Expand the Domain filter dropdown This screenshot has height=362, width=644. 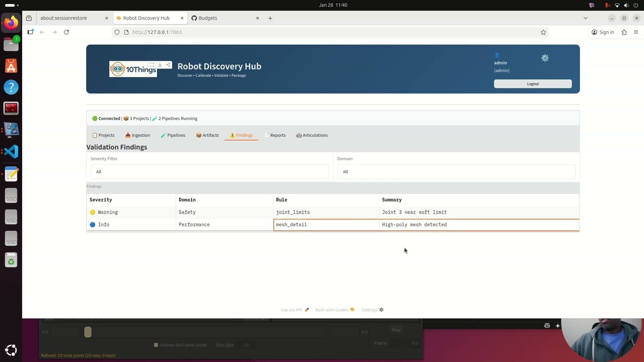[456, 172]
